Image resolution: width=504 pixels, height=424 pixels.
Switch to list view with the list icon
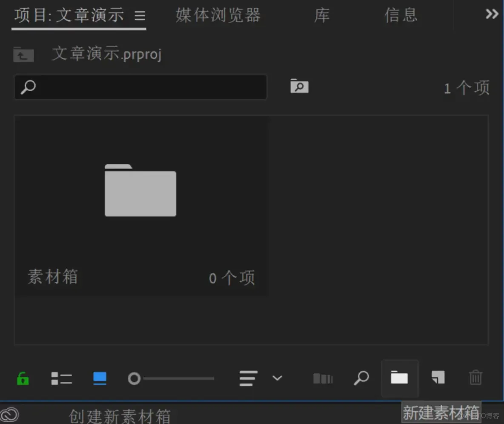(61, 378)
